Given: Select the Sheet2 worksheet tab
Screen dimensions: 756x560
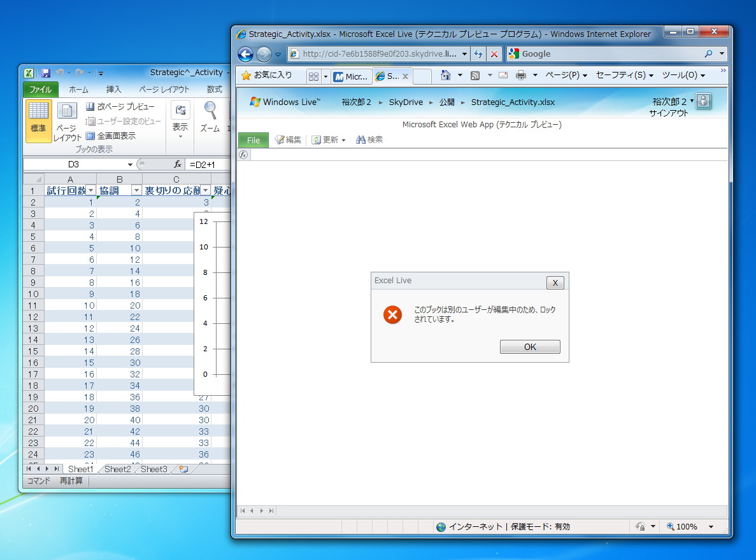Looking at the screenshot, I should pyautogui.click(x=117, y=469).
